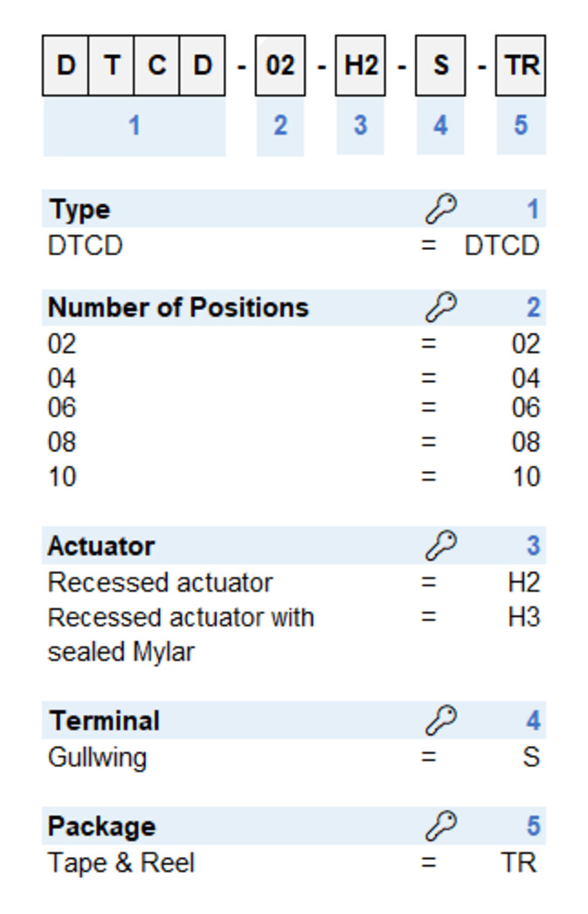The image size is (588, 914).
Task: Click the key icon in Terminal header
Action: (x=440, y=721)
